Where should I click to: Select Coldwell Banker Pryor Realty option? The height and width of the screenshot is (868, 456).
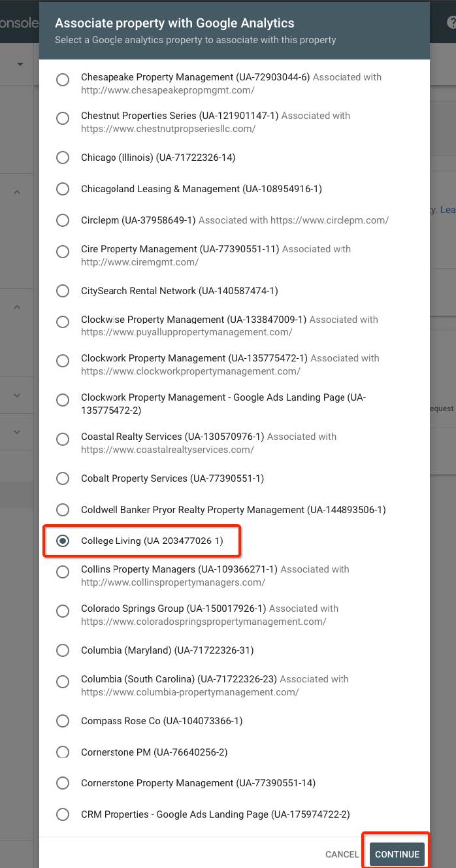(63, 510)
